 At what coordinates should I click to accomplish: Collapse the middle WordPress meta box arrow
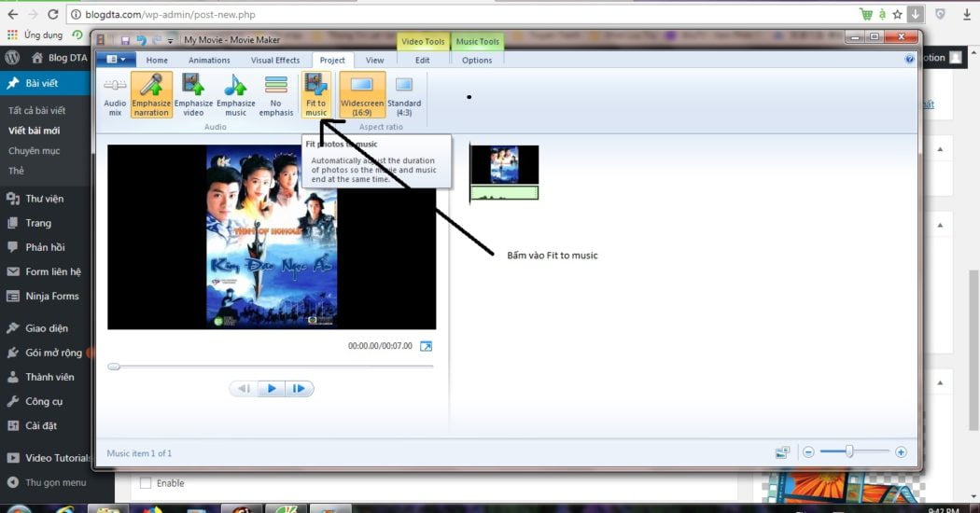(940, 225)
